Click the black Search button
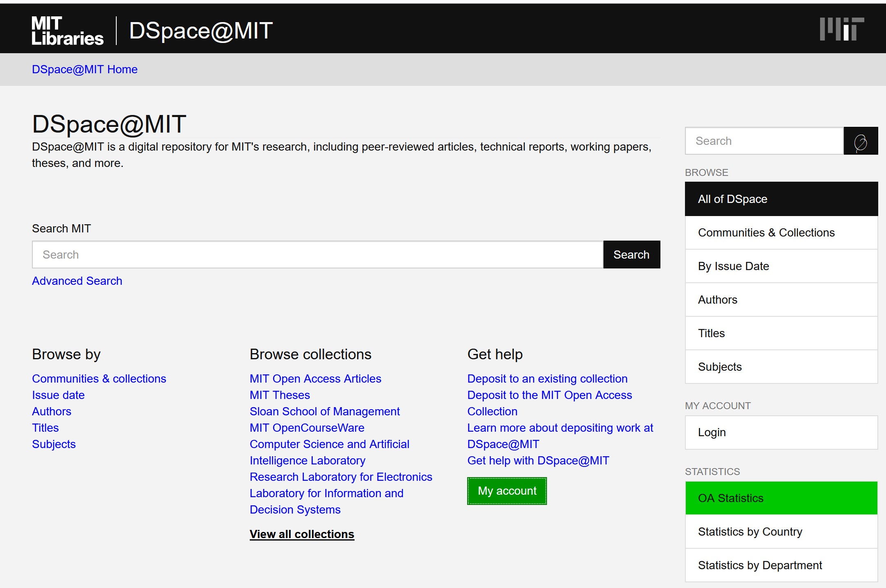The width and height of the screenshot is (886, 588). (x=631, y=255)
